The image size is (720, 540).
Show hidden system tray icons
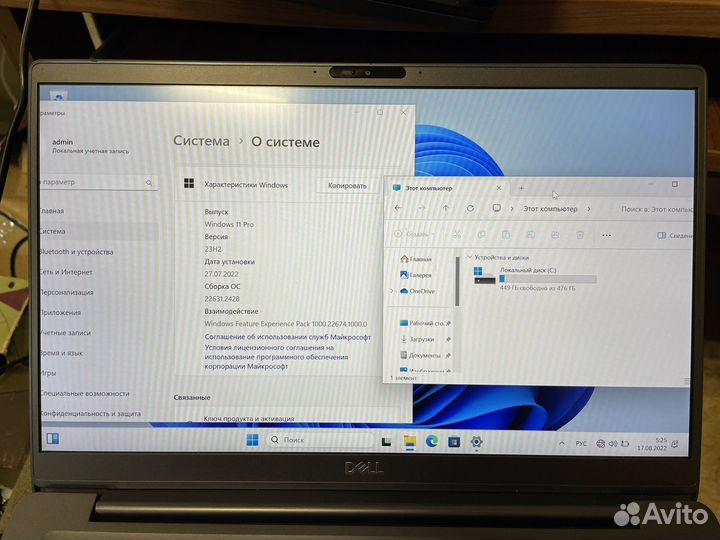tap(562, 444)
